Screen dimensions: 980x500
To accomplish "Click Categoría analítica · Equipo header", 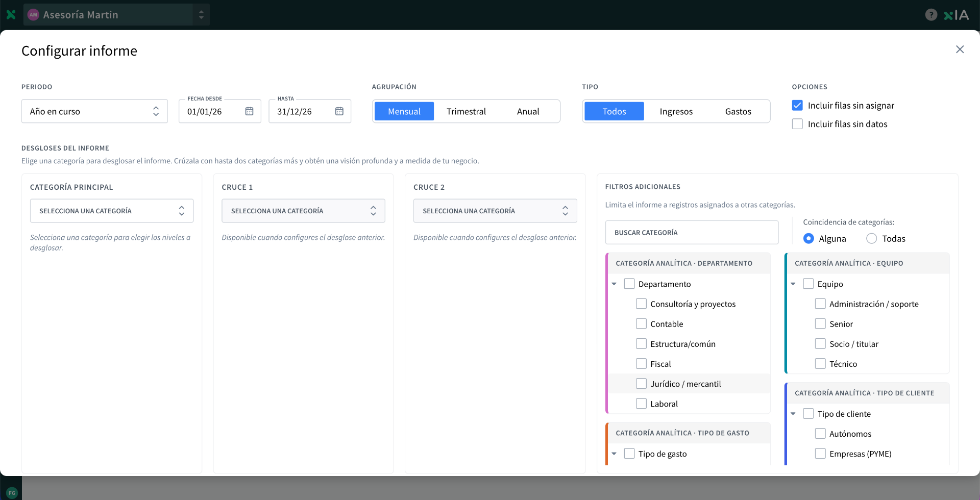I will (868, 263).
